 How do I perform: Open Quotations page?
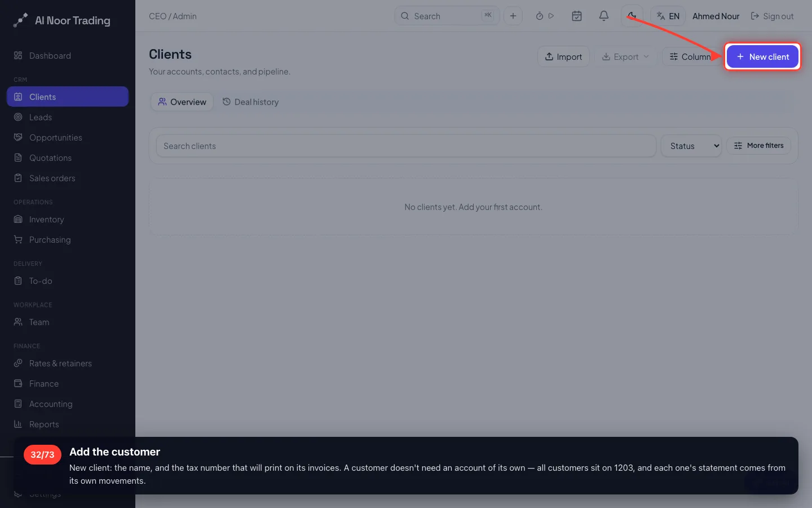(x=68, y=157)
